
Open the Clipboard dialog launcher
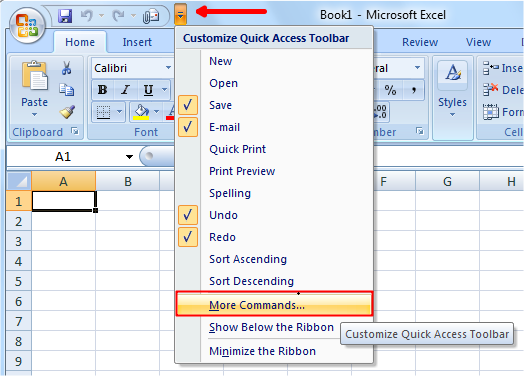(x=75, y=131)
